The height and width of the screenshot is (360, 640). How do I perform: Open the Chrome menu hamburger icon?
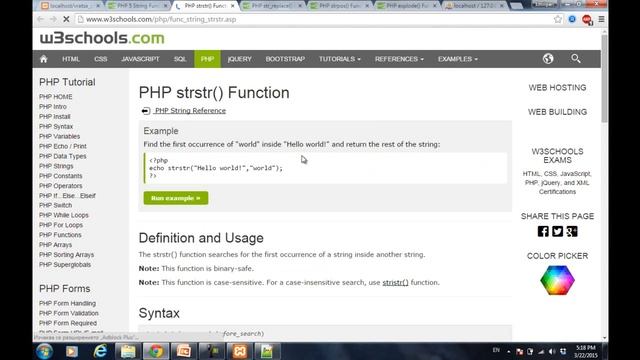pyautogui.click(x=601, y=19)
